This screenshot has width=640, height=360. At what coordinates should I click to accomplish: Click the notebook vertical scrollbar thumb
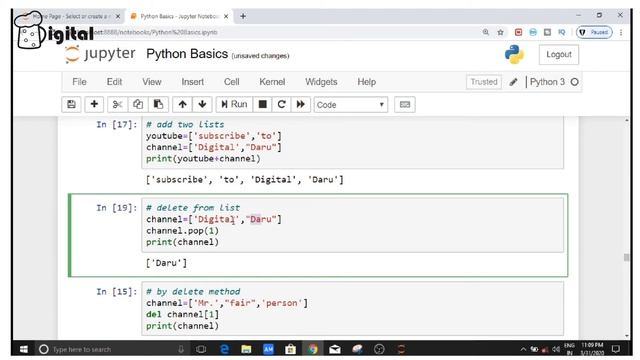pyautogui.click(x=627, y=258)
